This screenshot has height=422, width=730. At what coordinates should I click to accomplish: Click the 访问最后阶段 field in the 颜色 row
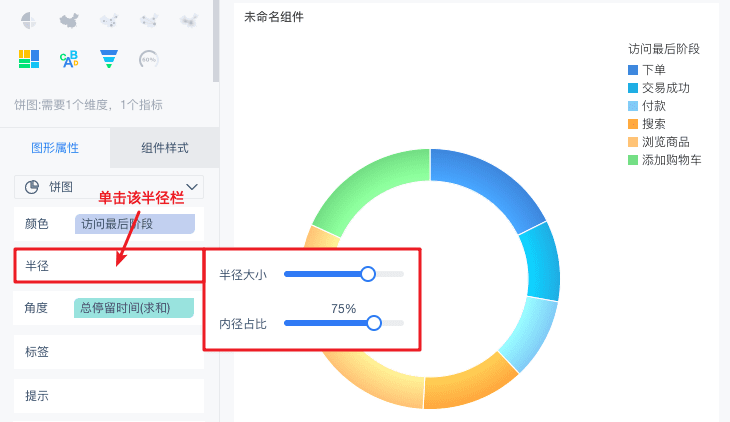point(135,224)
